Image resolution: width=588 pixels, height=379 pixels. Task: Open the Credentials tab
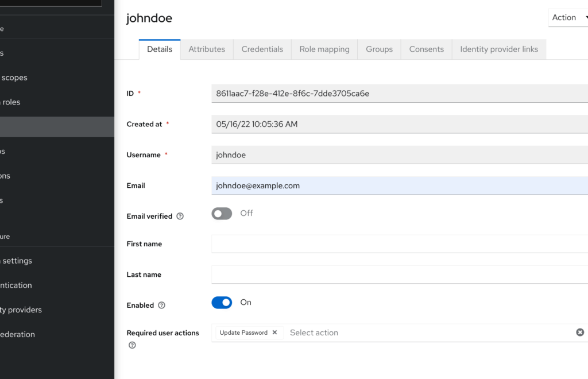pos(262,49)
